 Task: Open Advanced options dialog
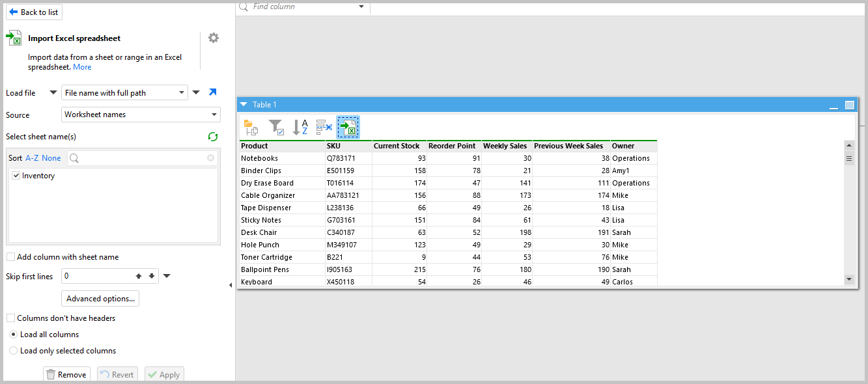100,299
